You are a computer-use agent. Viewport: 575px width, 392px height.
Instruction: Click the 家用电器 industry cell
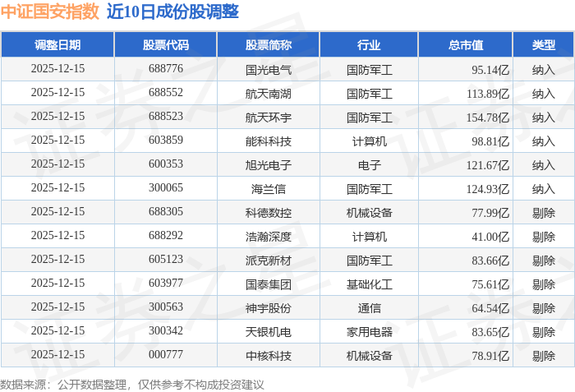point(370,332)
